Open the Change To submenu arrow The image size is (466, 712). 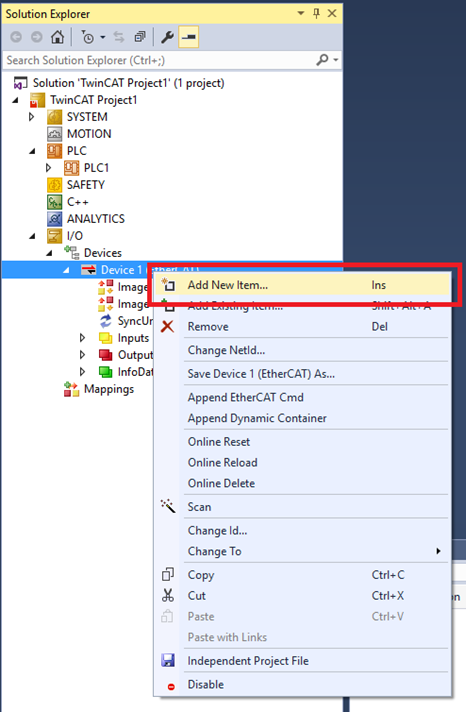pos(438,551)
